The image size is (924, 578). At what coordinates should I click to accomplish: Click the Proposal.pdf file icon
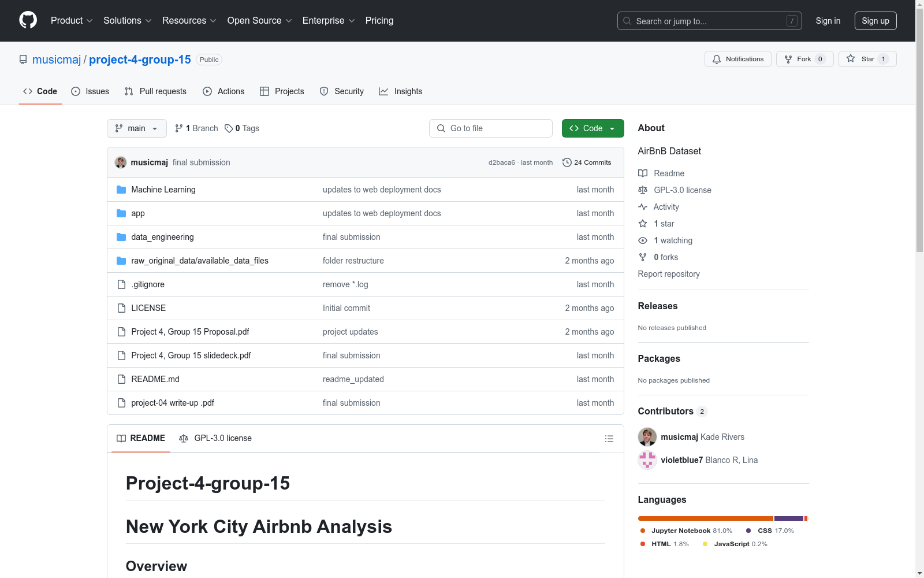coord(121,332)
